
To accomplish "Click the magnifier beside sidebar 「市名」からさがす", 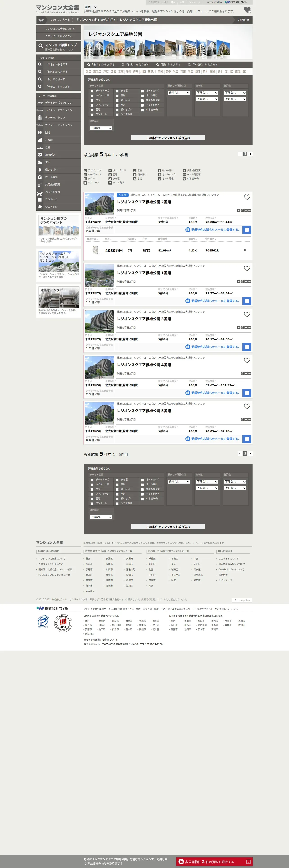I will point(40,64).
